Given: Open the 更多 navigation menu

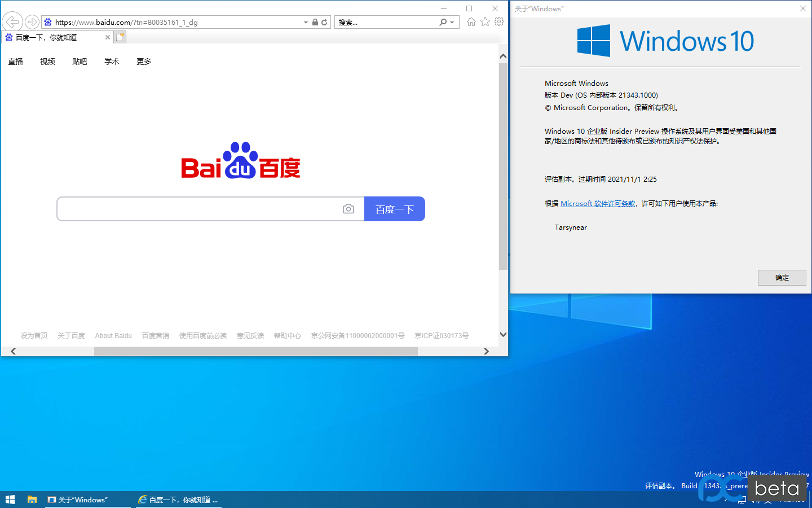Looking at the screenshot, I should click(x=144, y=62).
